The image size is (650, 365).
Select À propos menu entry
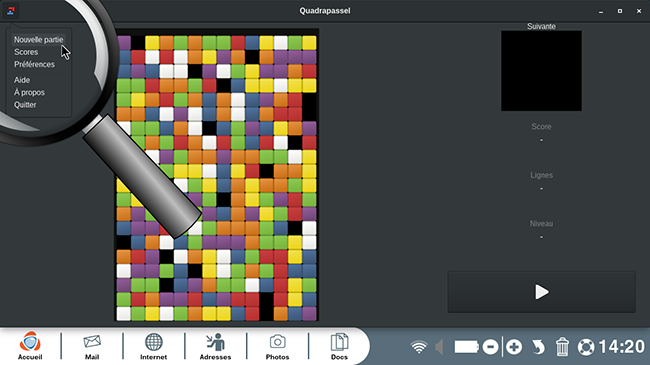click(29, 92)
